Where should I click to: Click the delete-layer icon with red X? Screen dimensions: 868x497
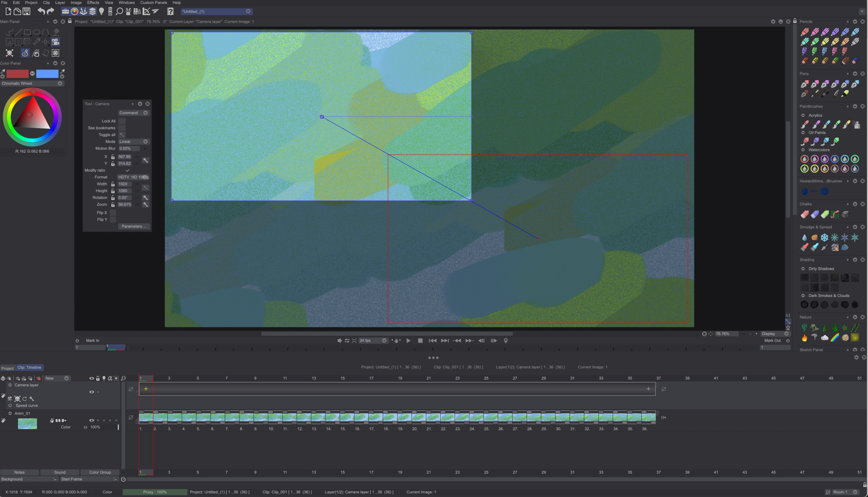(x=39, y=378)
